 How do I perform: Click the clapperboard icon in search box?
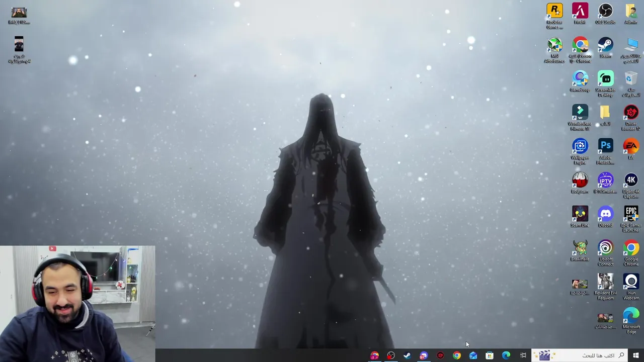(544, 355)
